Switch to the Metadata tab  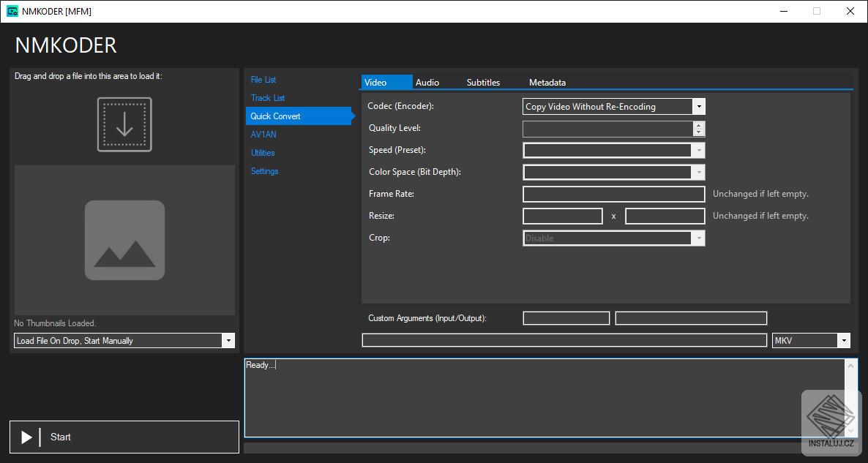click(x=547, y=83)
